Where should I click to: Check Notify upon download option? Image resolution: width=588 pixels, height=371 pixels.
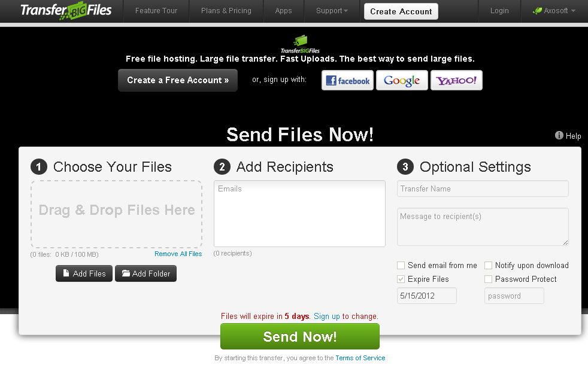tap(488, 265)
